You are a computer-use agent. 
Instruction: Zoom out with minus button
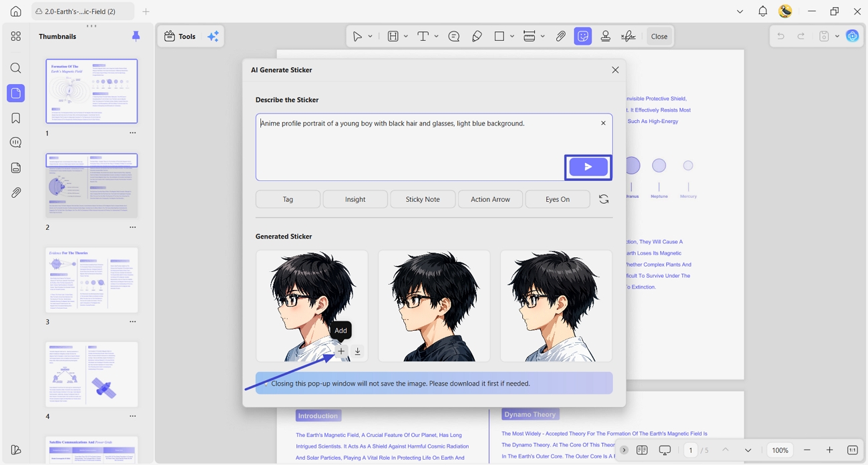pos(807,450)
